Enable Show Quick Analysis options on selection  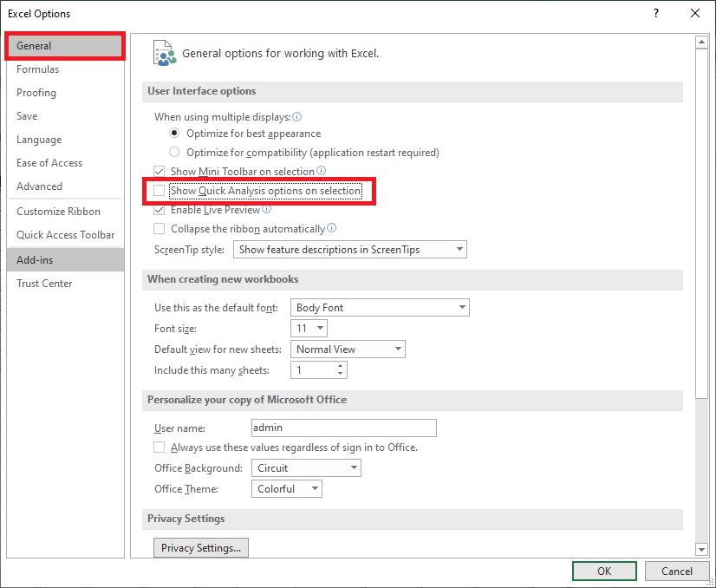click(x=159, y=191)
